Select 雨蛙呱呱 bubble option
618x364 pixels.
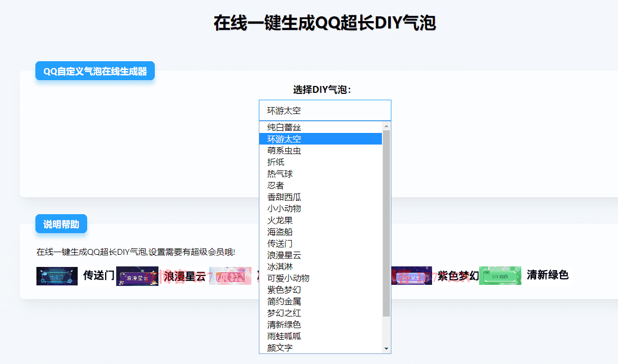coord(321,336)
